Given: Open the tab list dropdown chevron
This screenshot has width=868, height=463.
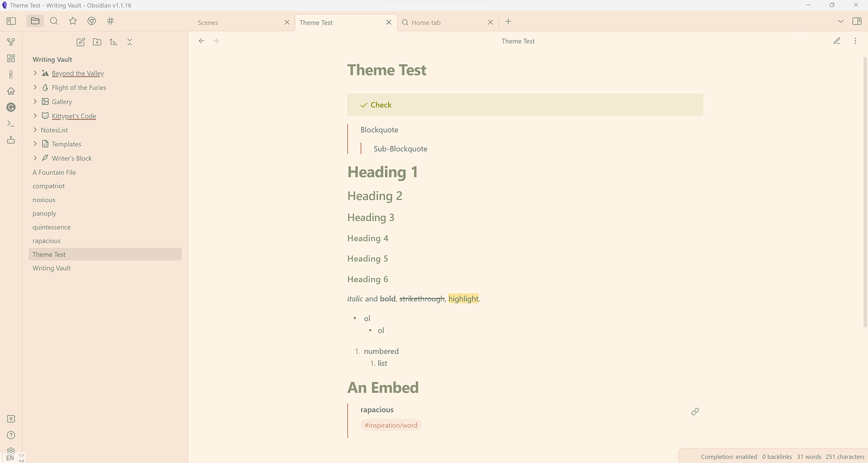Looking at the screenshot, I should point(841,21).
